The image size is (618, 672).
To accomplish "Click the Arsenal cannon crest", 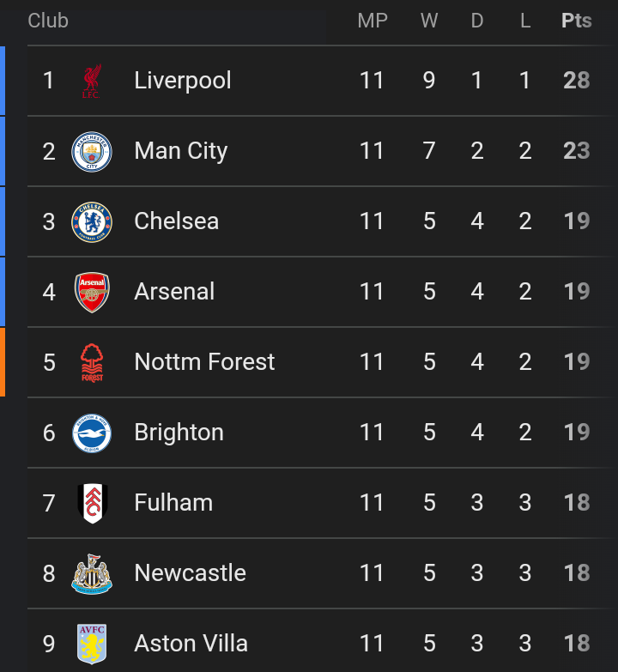I will 92,292.
